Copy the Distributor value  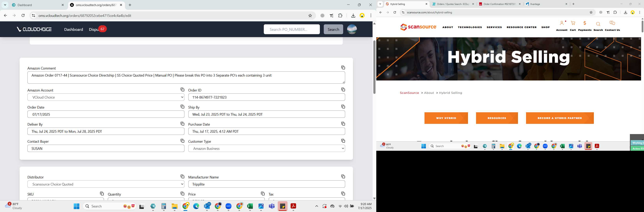click(182, 177)
